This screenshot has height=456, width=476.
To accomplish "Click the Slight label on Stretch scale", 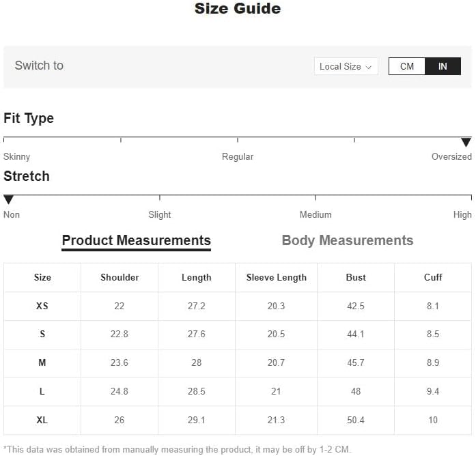I will pos(160,215).
